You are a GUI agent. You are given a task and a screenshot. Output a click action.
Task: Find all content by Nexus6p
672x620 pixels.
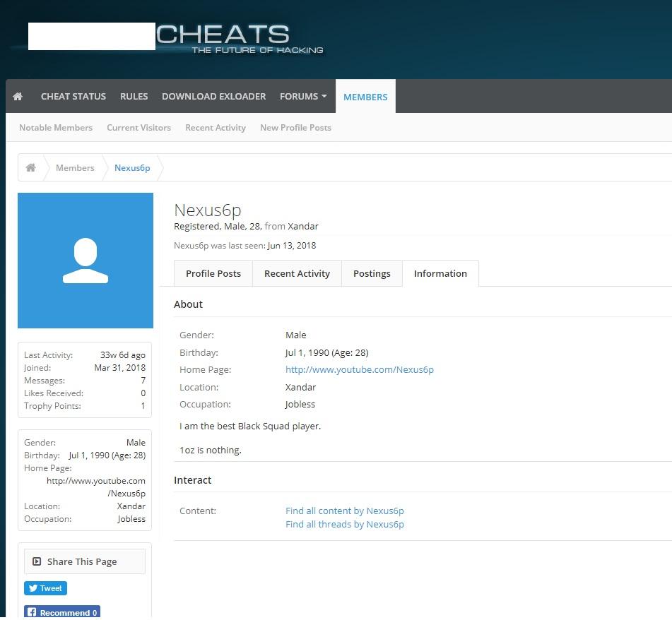click(x=344, y=511)
